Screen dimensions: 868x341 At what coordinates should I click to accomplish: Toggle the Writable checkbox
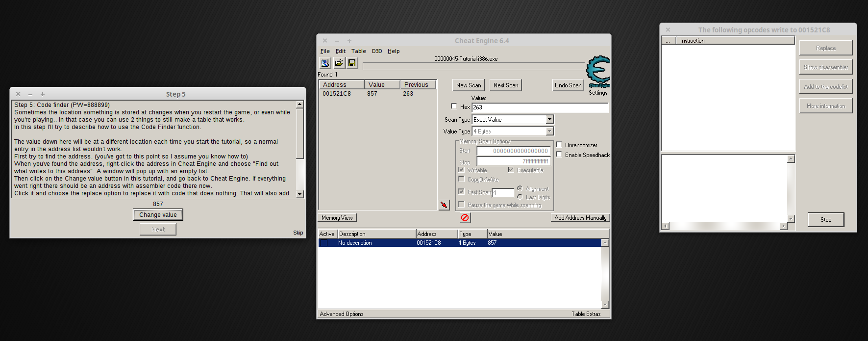pyautogui.click(x=461, y=170)
